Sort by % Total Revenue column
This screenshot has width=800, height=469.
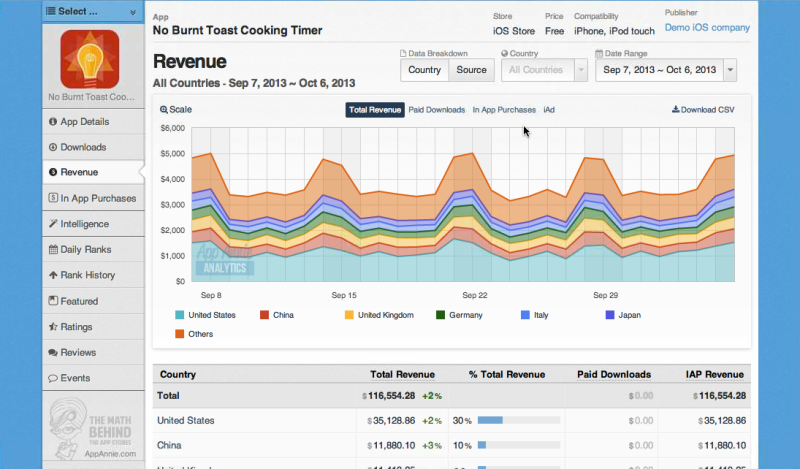(x=507, y=374)
